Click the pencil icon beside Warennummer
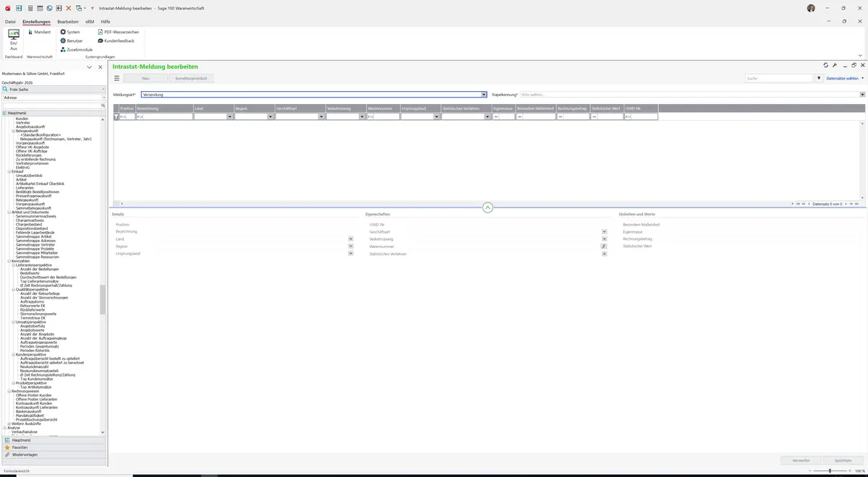This screenshot has width=868, height=477. [604, 246]
